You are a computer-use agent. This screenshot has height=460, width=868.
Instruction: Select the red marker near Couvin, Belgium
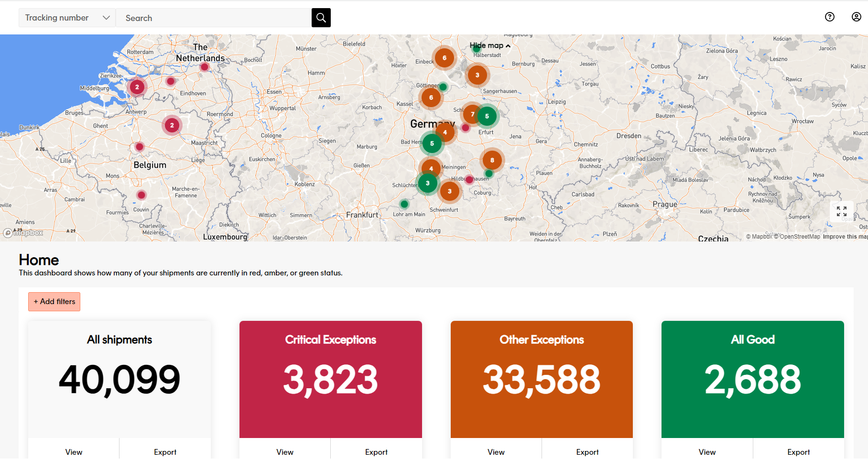click(141, 195)
